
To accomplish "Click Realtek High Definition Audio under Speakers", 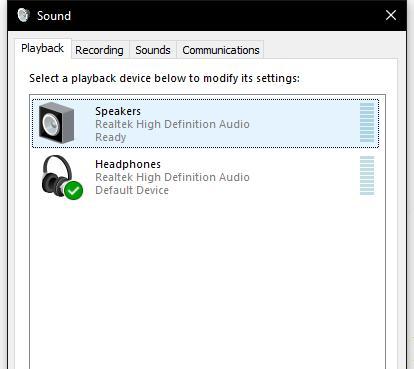I will 172,124.
